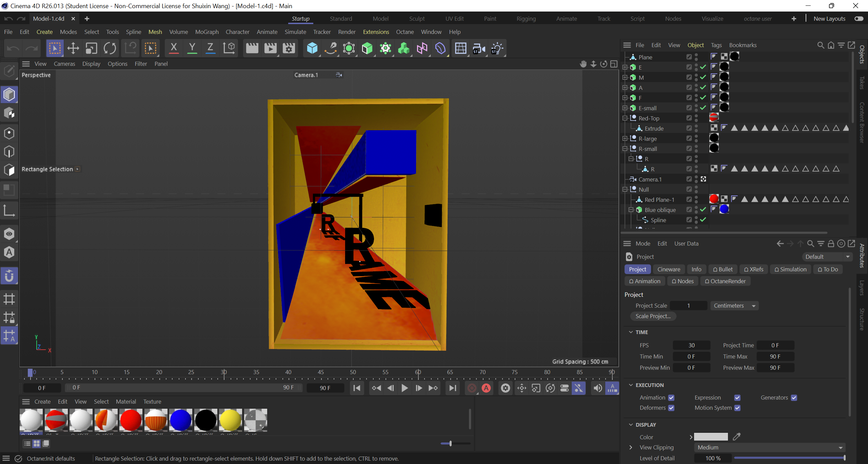Switch to Model mode in left sidebar

click(9, 94)
